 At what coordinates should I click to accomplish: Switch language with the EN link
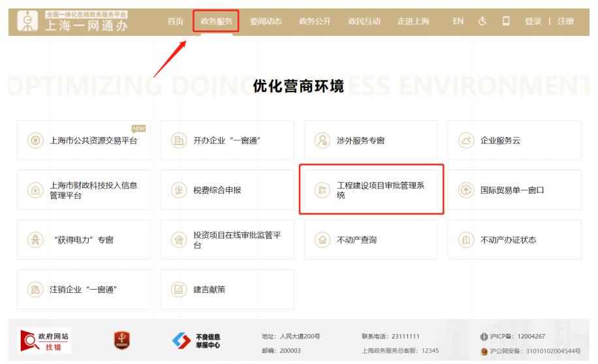[458, 21]
